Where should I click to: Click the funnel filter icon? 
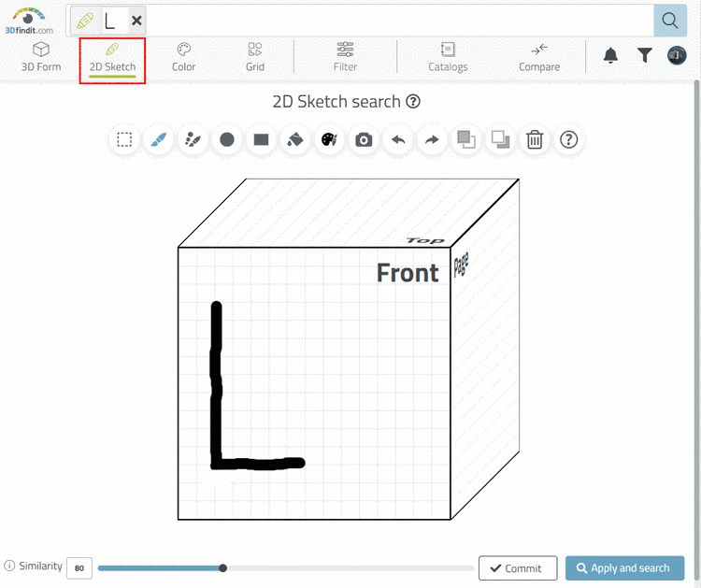(644, 55)
